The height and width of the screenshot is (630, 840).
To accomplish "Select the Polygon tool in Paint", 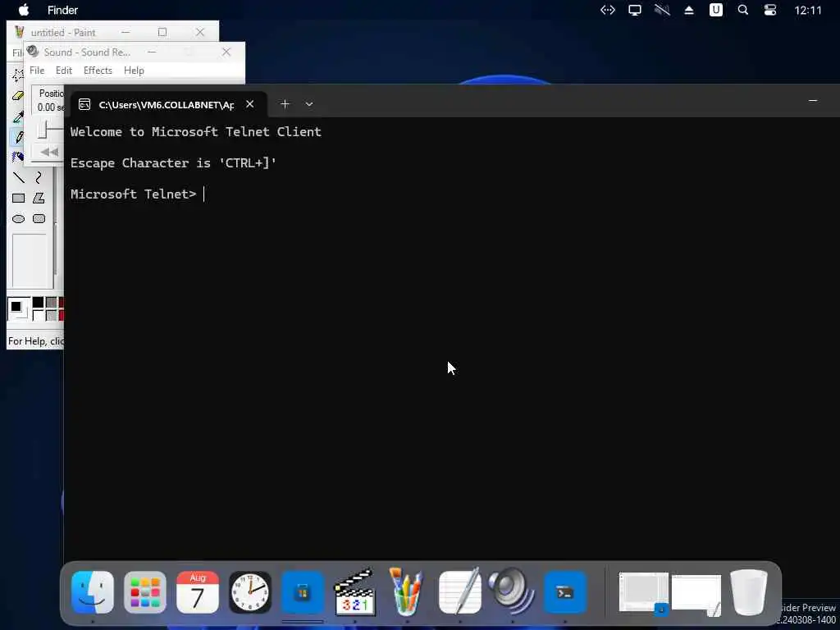I will click(39, 199).
